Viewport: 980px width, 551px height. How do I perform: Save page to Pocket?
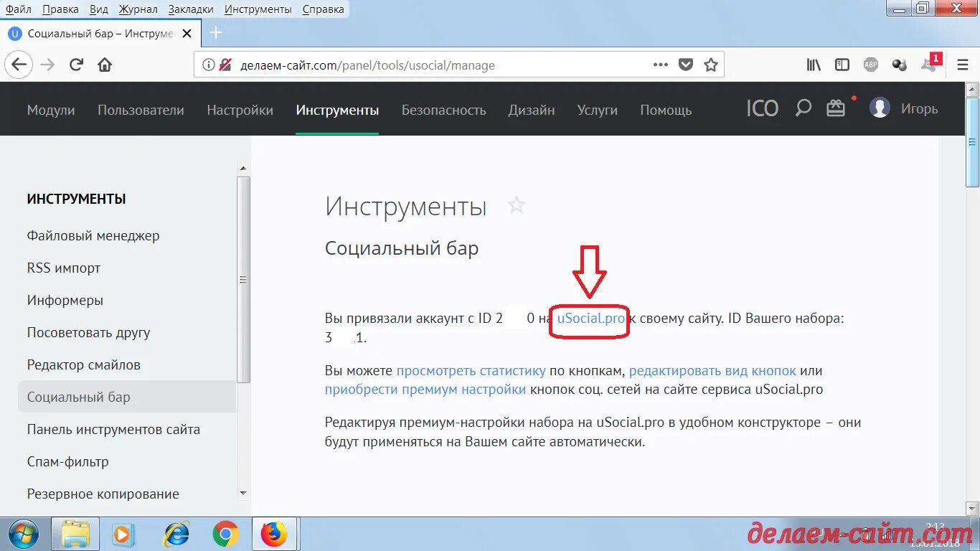click(686, 65)
